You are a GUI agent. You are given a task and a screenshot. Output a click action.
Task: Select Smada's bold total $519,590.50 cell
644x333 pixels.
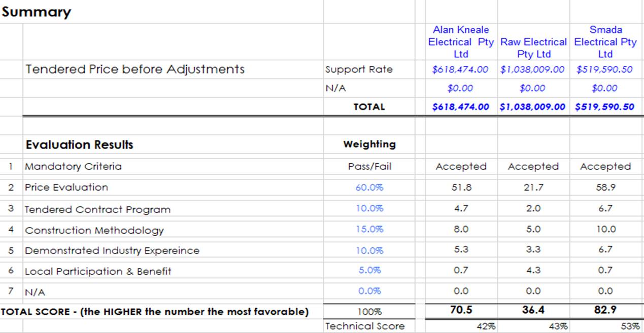[604, 107]
